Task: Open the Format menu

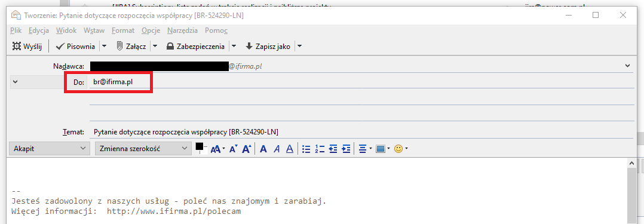Action: 123,30
